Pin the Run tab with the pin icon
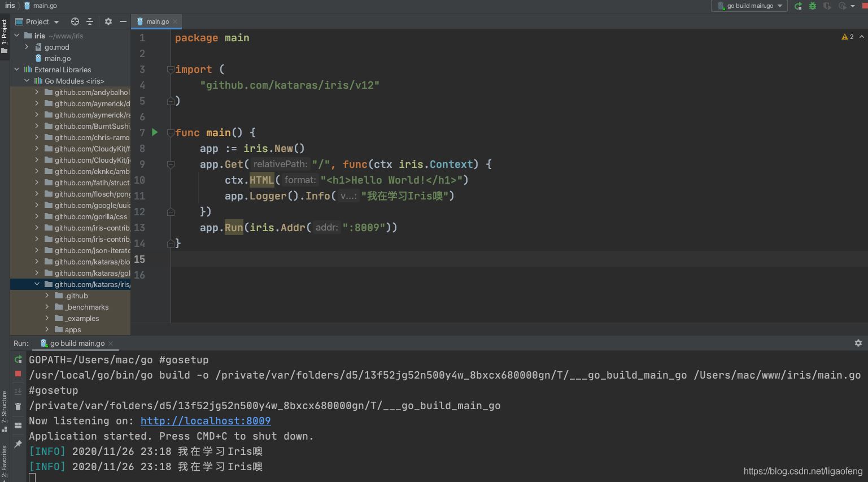The height and width of the screenshot is (482, 868). click(18, 444)
